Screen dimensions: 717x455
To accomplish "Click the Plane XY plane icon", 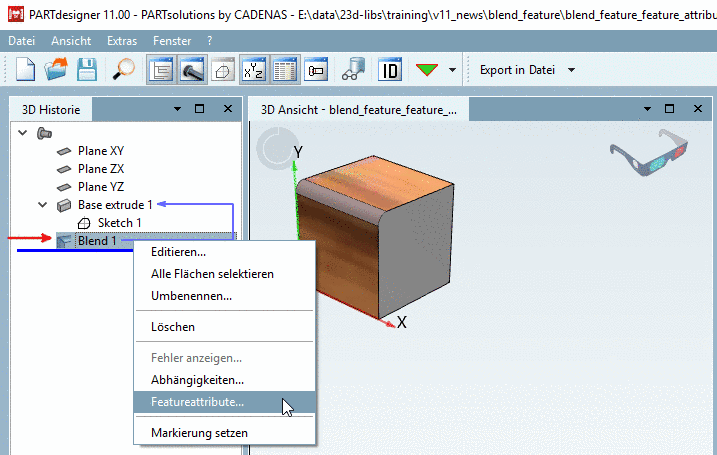I will click(64, 151).
